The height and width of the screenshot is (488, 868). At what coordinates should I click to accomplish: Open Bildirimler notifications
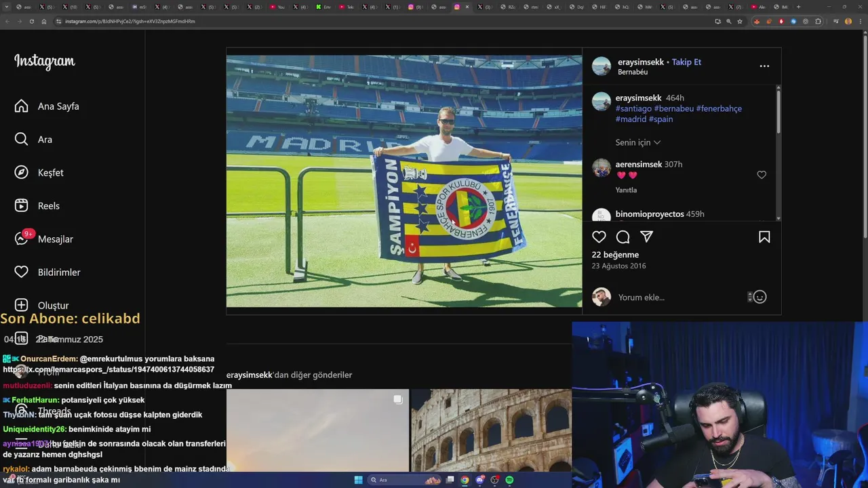47,272
